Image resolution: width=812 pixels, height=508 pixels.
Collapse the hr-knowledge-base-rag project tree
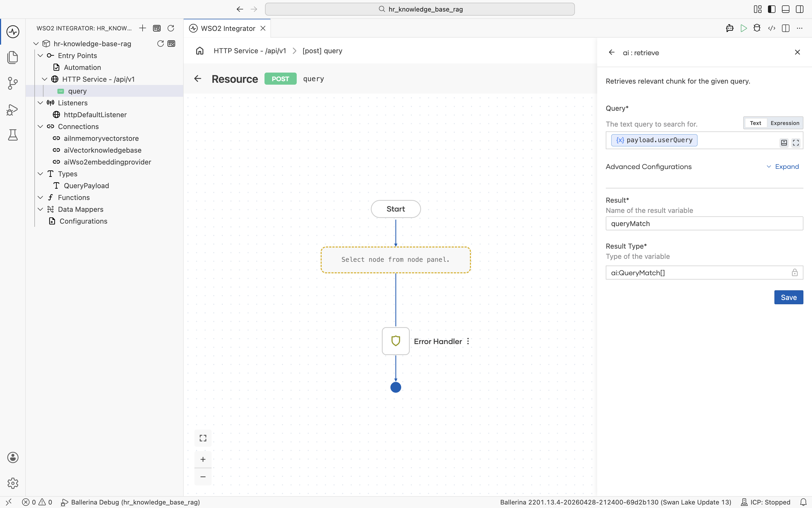pyautogui.click(x=36, y=44)
